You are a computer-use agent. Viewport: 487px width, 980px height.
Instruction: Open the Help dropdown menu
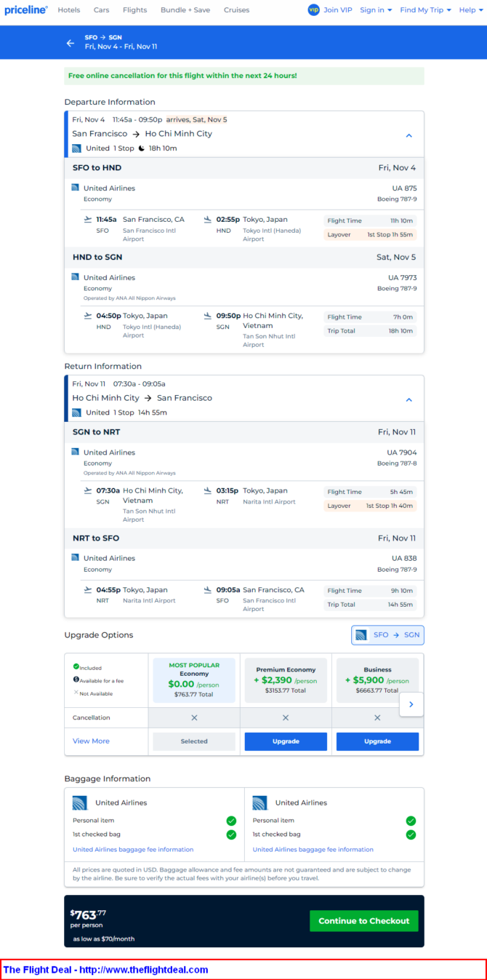tap(470, 10)
